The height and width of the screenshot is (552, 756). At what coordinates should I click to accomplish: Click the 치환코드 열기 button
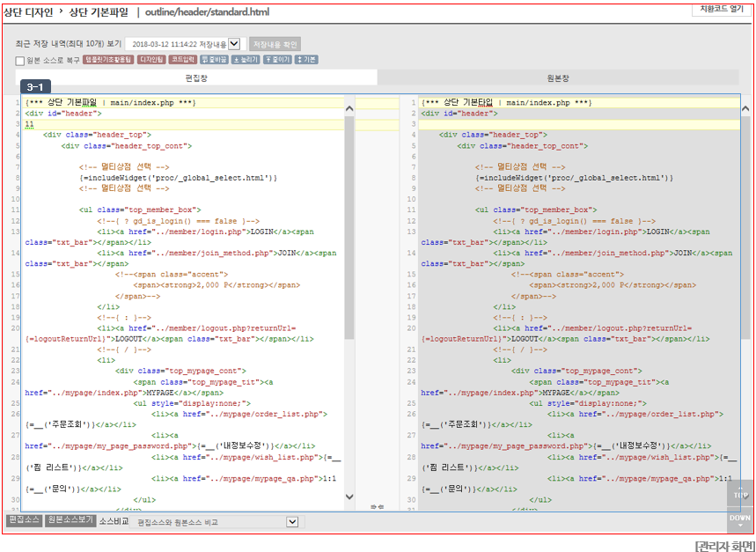coord(722,9)
